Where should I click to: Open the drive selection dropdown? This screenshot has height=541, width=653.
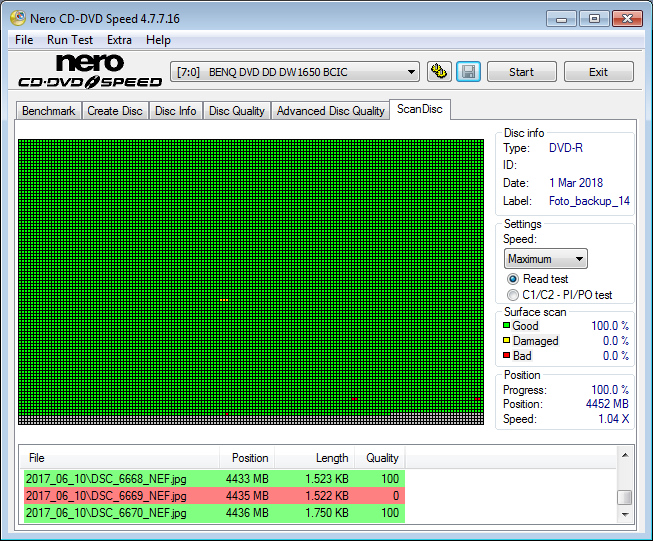click(295, 72)
